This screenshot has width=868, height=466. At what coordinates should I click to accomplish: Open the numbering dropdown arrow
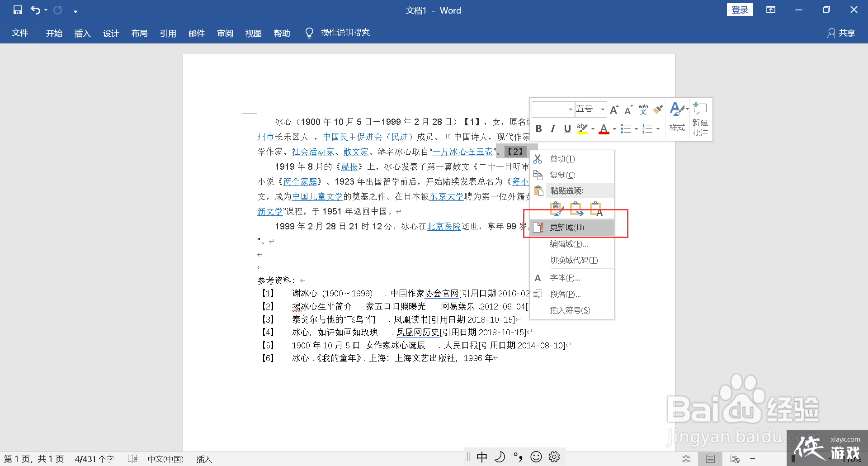tap(658, 129)
